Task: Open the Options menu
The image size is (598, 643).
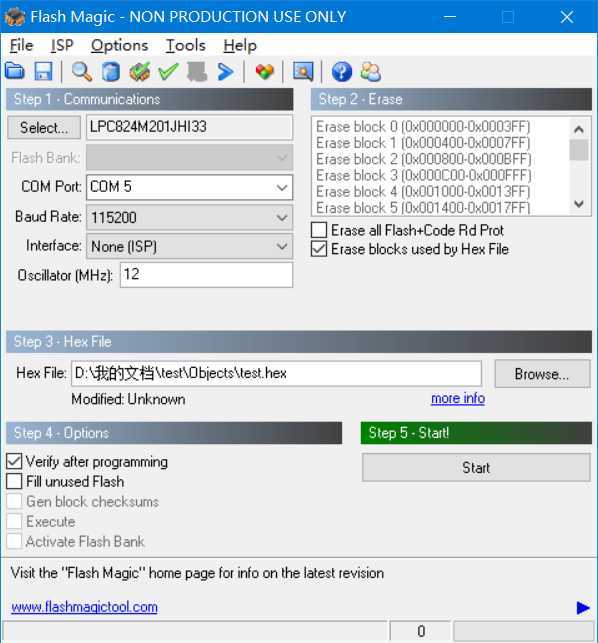Action: pyautogui.click(x=119, y=45)
